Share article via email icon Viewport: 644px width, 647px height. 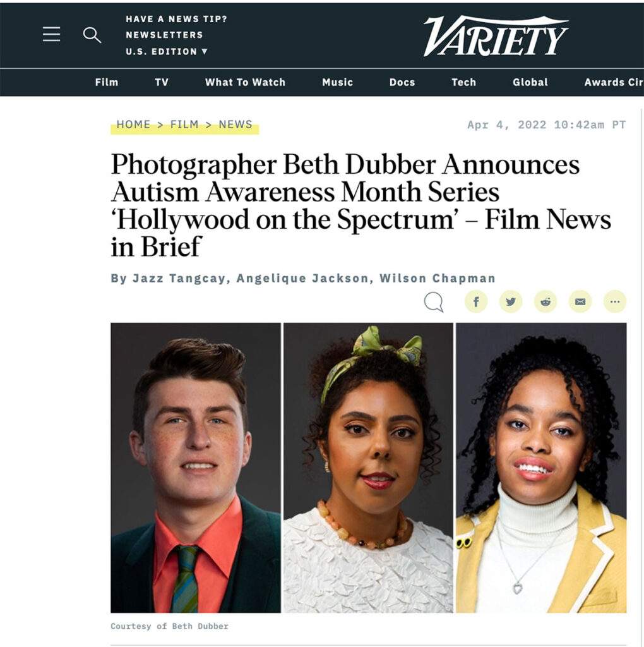[580, 301]
